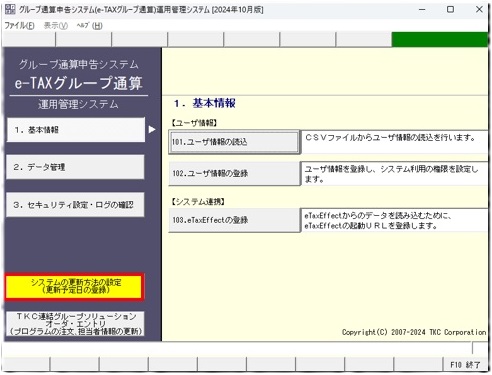This screenshot has height=375, width=492.
Task: Click the 運用管理システム subtitle text
Action: [x=78, y=104]
